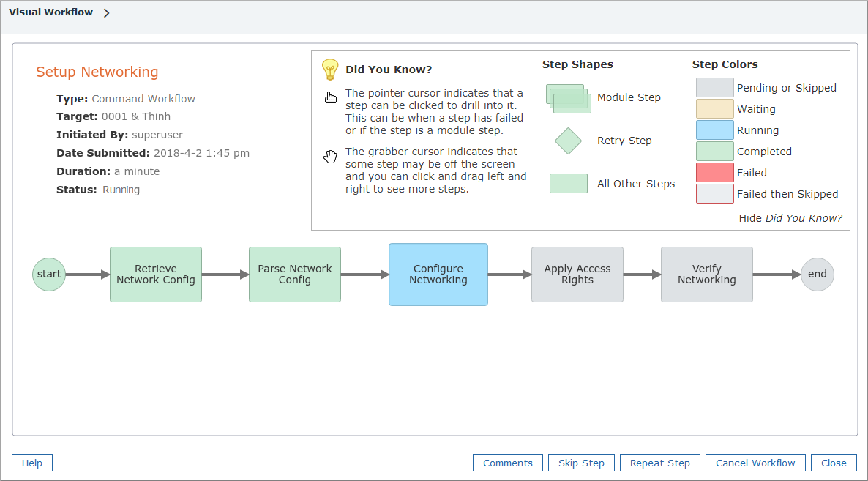
Task: Click the 'All Other Steps' legend label
Action: tap(636, 184)
